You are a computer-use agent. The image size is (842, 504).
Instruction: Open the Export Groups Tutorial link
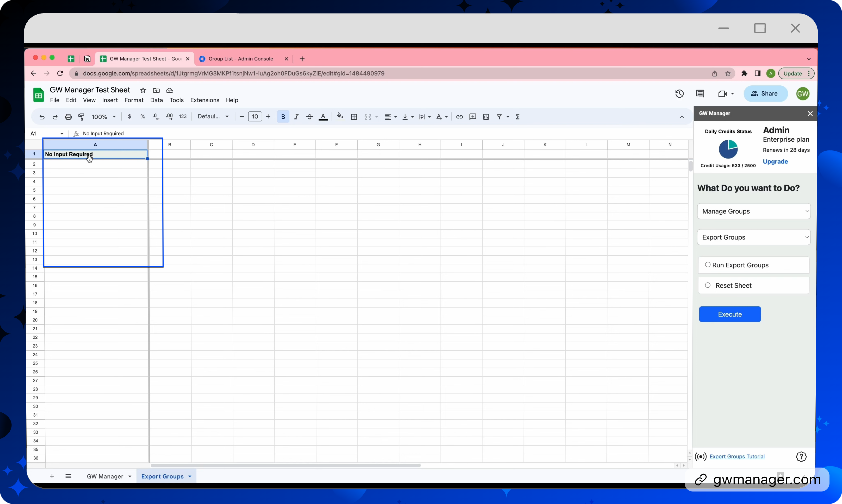click(737, 456)
